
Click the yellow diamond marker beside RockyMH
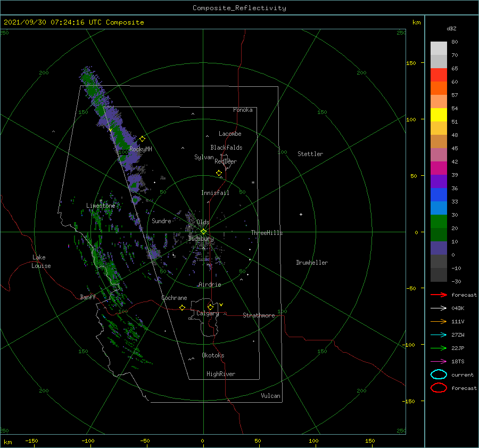point(142,139)
